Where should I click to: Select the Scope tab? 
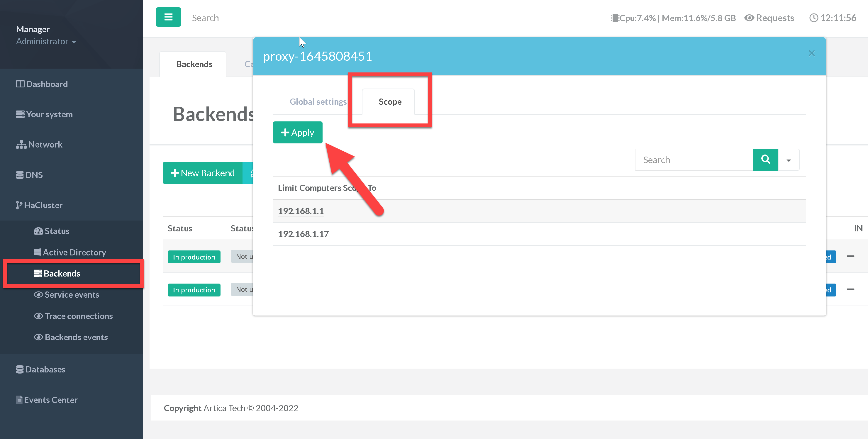point(389,102)
